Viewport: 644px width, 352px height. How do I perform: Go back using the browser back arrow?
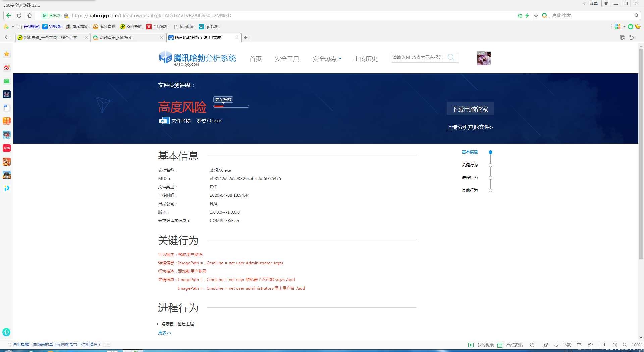point(9,15)
